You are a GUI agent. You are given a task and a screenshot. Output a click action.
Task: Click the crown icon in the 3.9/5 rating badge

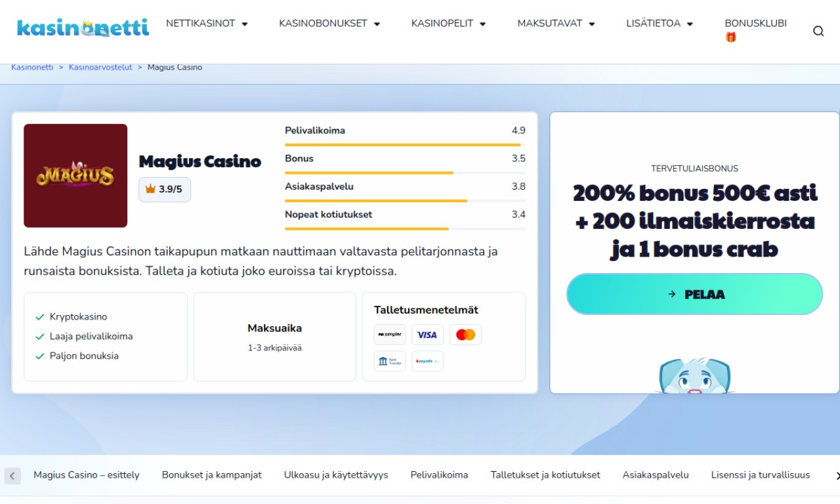click(x=150, y=189)
